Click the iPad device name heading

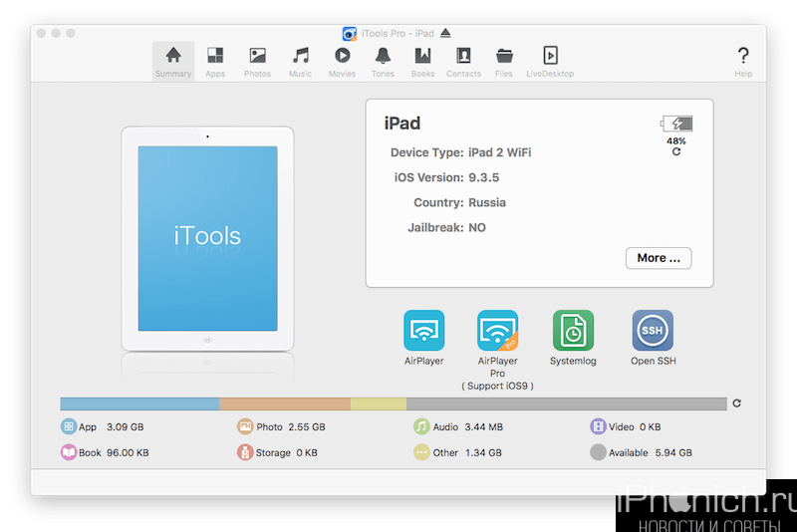pos(402,124)
